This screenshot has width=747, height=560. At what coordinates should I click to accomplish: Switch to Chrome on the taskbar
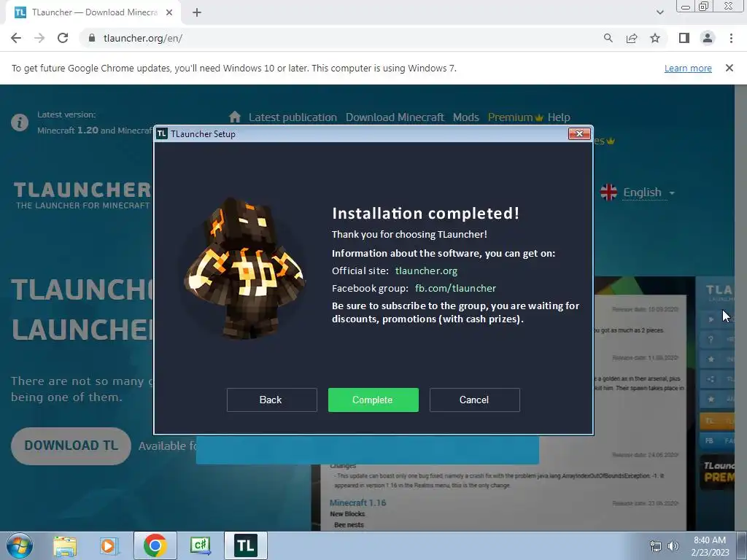[155, 545]
